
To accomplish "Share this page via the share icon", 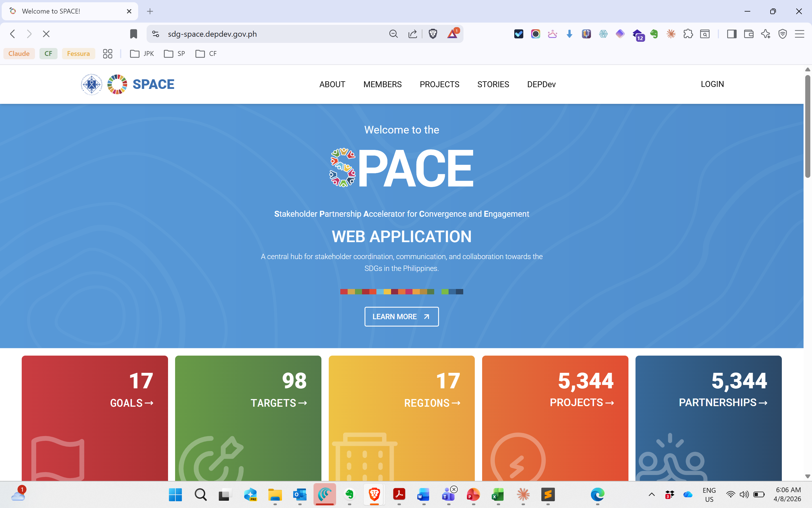I will point(413,34).
